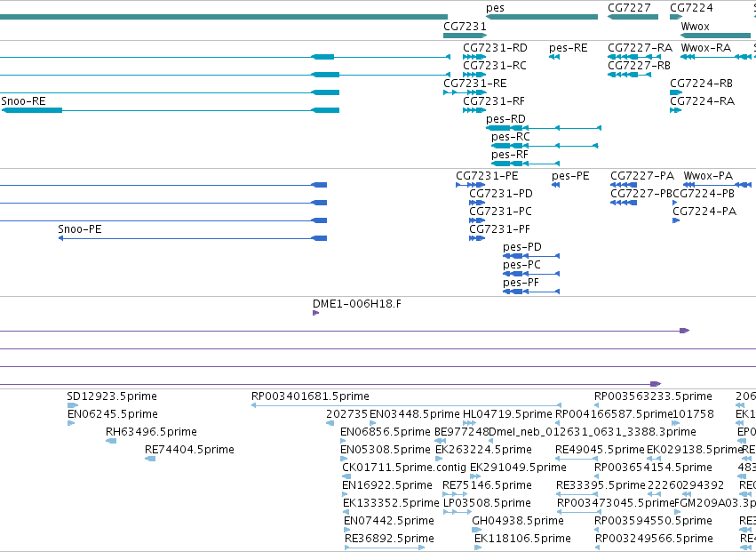Click the CG7231 gene label

465,26
